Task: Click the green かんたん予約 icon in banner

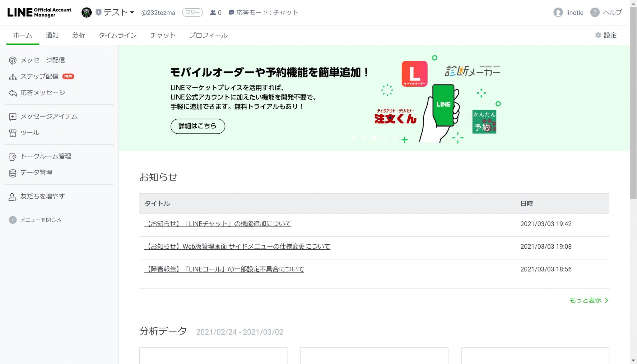Action: 484,122
